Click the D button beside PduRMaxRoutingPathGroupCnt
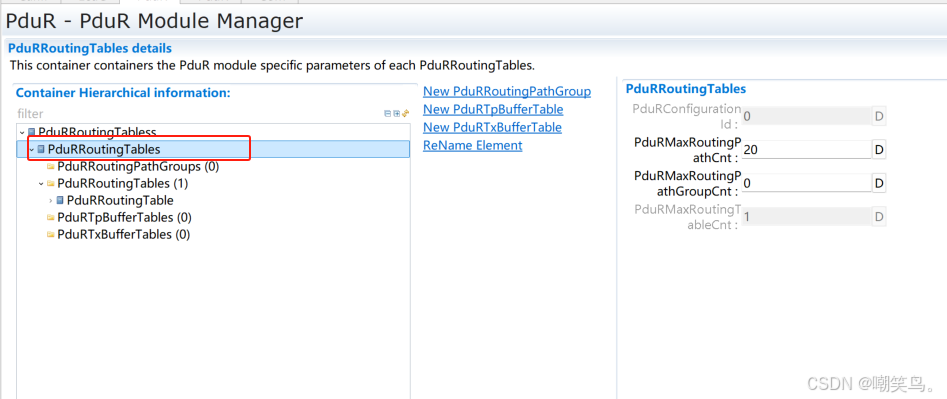The height and width of the screenshot is (399, 947). [x=879, y=183]
